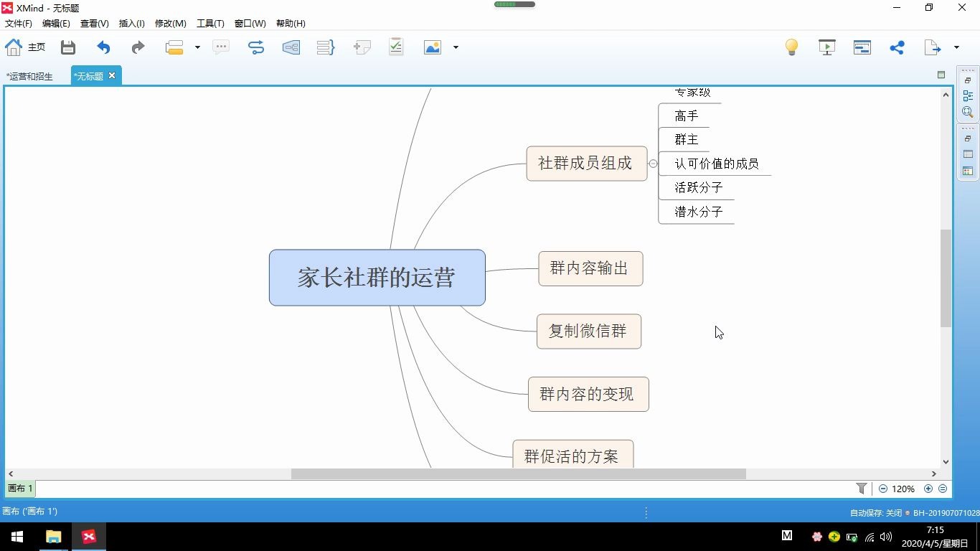
Task: Insert a new topic with the topic icon
Action: pos(174,47)
